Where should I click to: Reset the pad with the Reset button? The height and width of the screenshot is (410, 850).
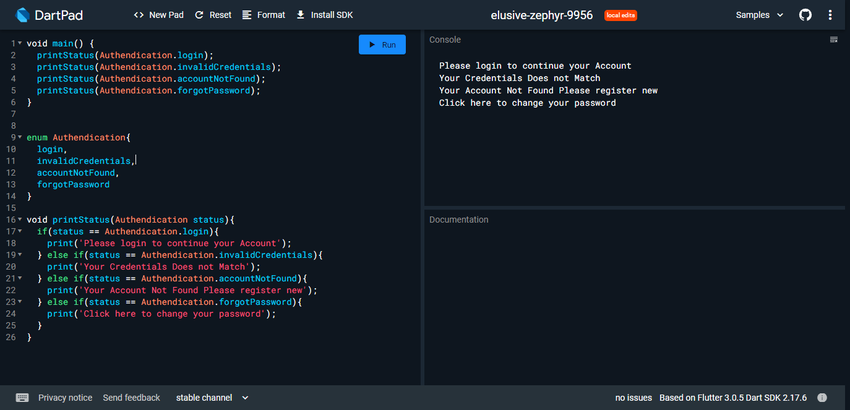pos(213,16)
